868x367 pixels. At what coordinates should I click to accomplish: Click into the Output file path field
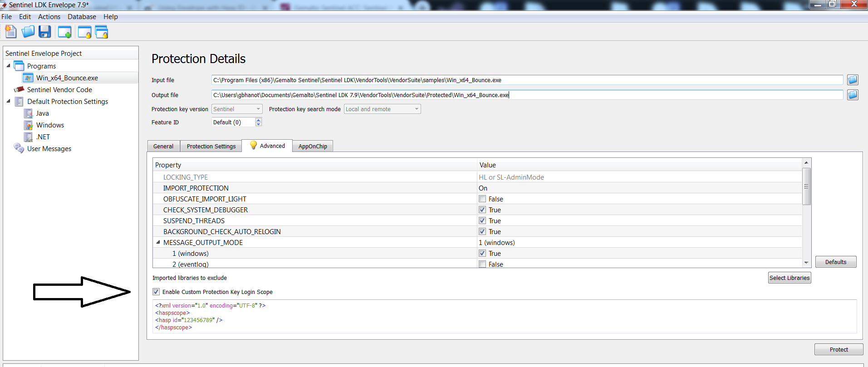[x=527, y=95]
